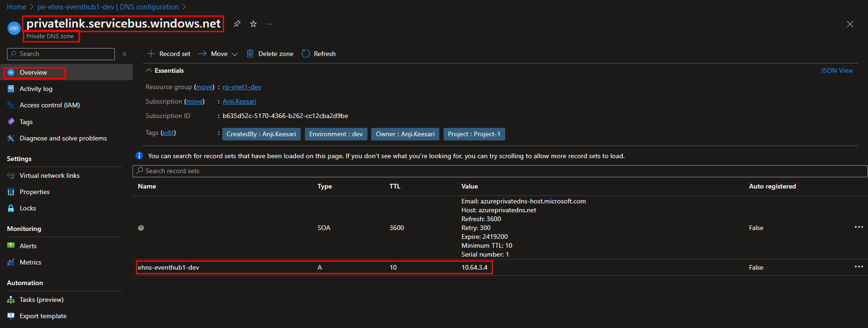The height and width of the screenshot is (328, 868).
Task: Open the SOA record's ellipsis menu
Action: pyautogui.click(x=859, y=227)
